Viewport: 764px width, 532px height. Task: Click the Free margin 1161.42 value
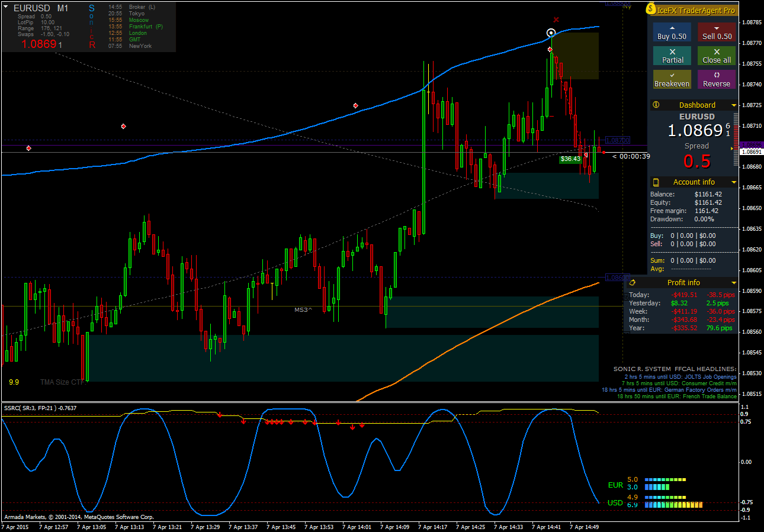point(707,211)
